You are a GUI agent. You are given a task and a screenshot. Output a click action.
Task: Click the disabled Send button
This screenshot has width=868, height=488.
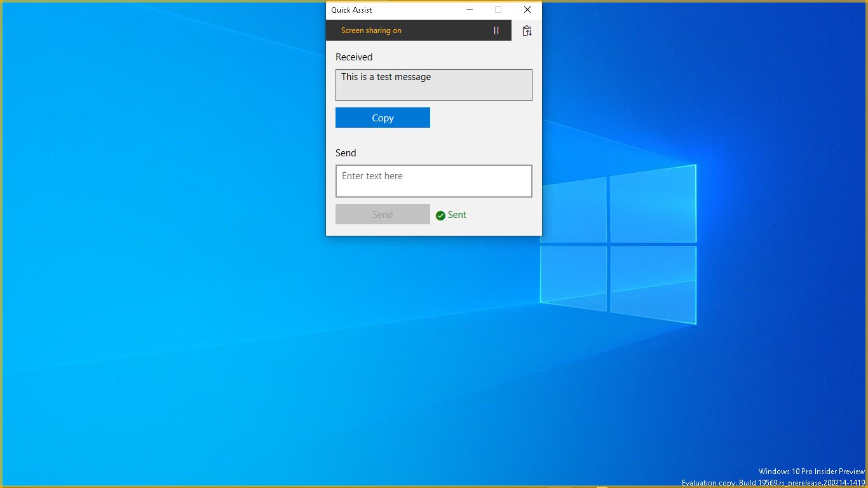[x=383, y=214]
